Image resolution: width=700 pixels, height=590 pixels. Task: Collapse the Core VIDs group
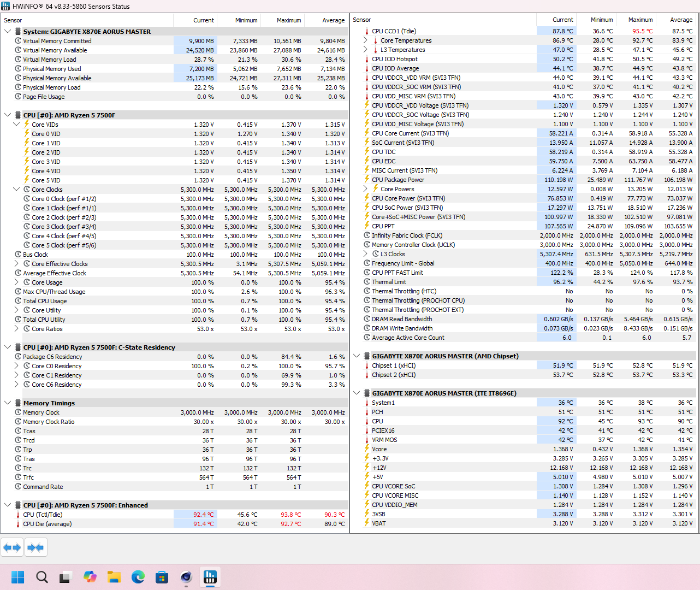click(16, 125)
